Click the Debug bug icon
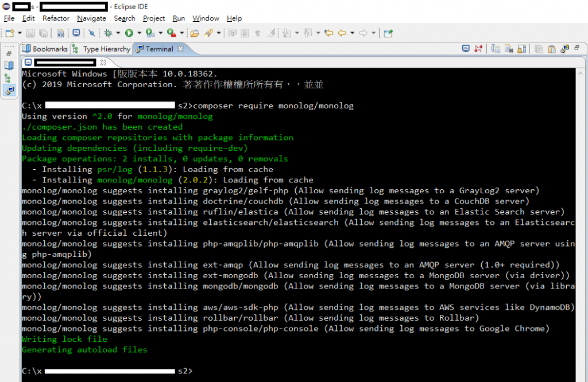The image size is (588, 382). (107, 33)
